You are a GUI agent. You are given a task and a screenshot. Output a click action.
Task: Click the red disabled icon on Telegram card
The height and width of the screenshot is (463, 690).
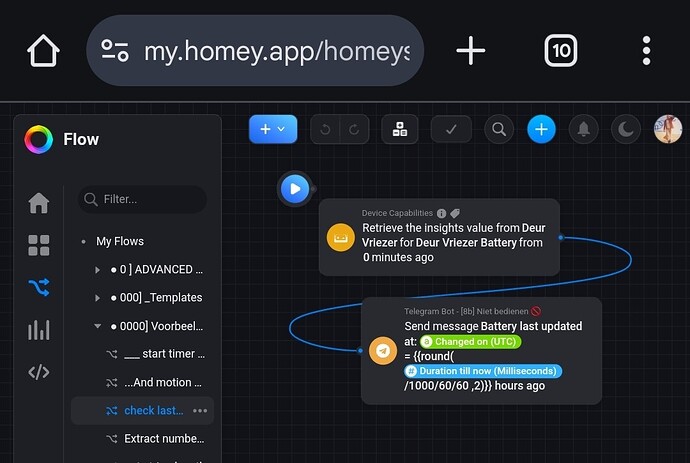536,312
